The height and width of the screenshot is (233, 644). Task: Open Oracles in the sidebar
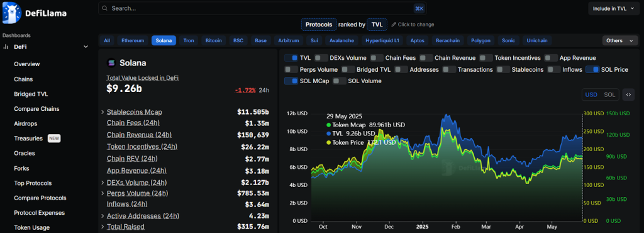coord(25,153)
